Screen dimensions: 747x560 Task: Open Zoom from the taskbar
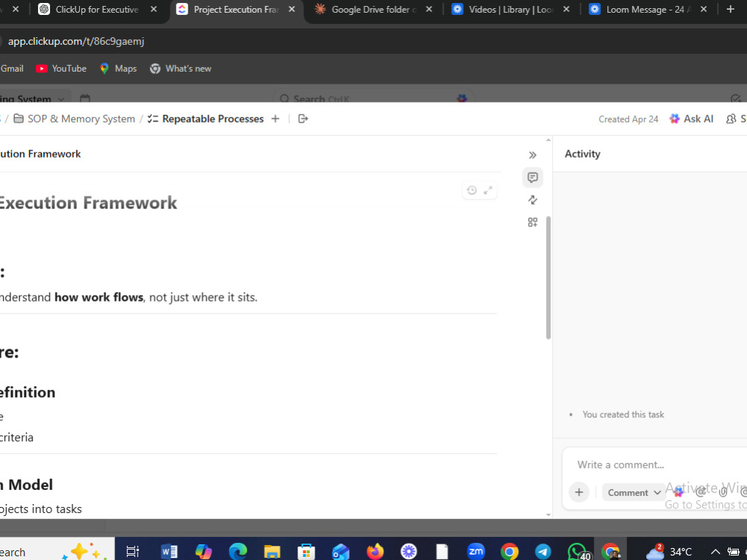(x=476, y=552)
